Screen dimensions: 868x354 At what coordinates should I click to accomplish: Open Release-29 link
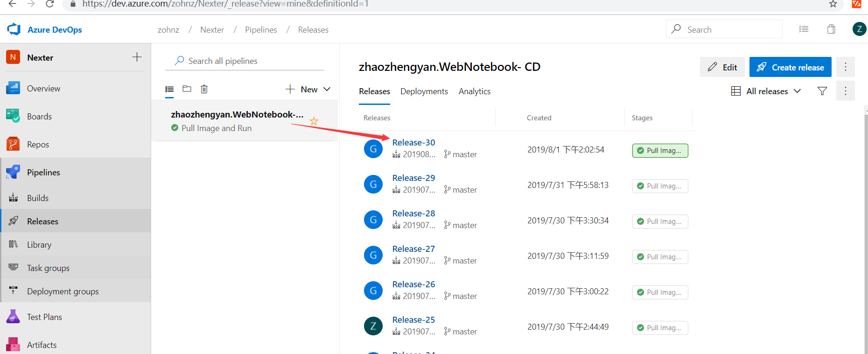pyautogui.click(x=413, y=178)
